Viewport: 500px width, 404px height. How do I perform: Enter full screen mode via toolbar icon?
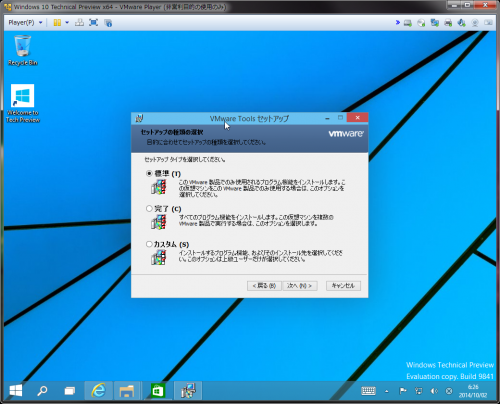94,23
